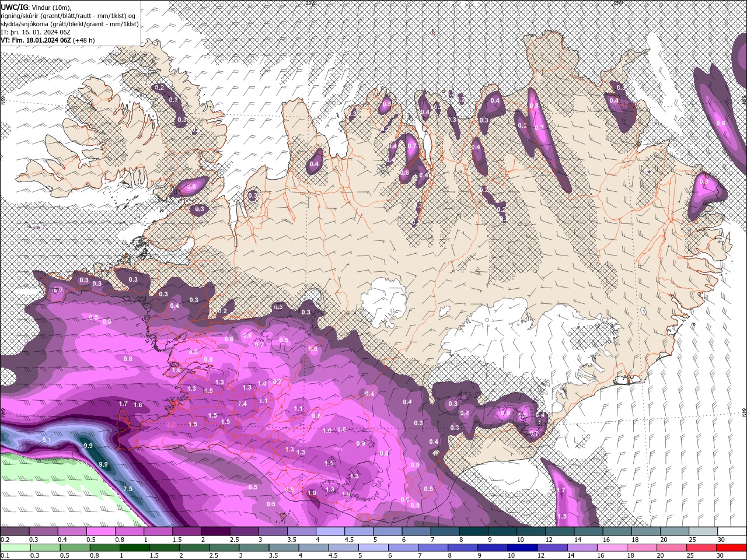Viewport: 747px width, 560px height.
Task: Select upper legend swatch starting at 25
Action: (704, 531)
